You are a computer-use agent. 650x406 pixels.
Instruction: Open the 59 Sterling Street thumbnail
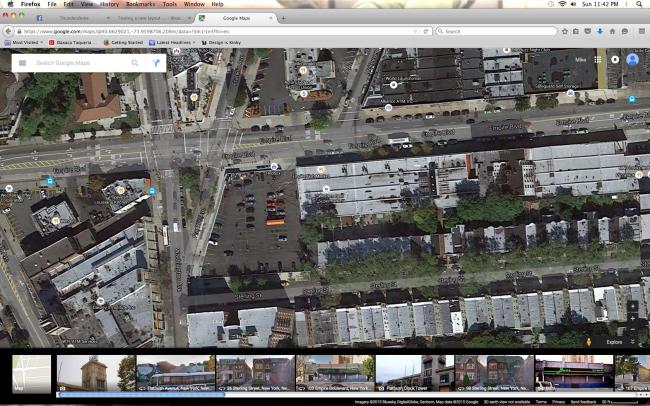[494, 373]
